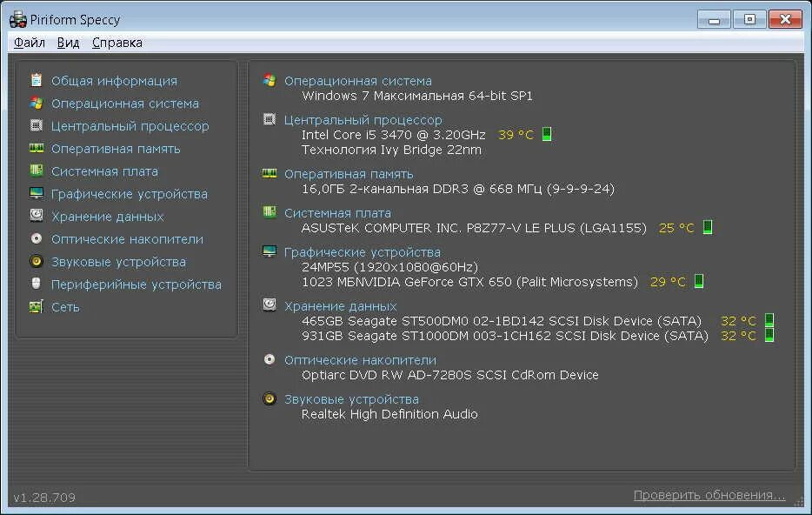The width and height of the screenshot is (812, 515).
Task: Show Оперативная память details from sidebar
Action: [116, 149]
